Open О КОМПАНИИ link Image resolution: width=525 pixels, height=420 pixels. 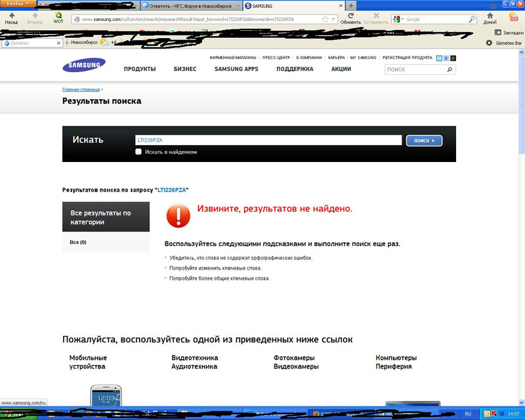click(x=308, y=58)
